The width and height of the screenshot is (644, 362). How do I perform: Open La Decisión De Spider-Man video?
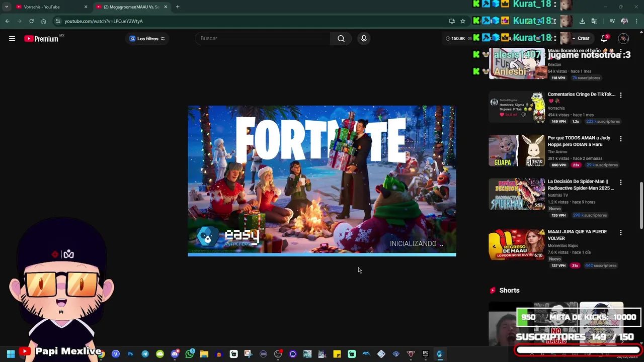[581, 185]
